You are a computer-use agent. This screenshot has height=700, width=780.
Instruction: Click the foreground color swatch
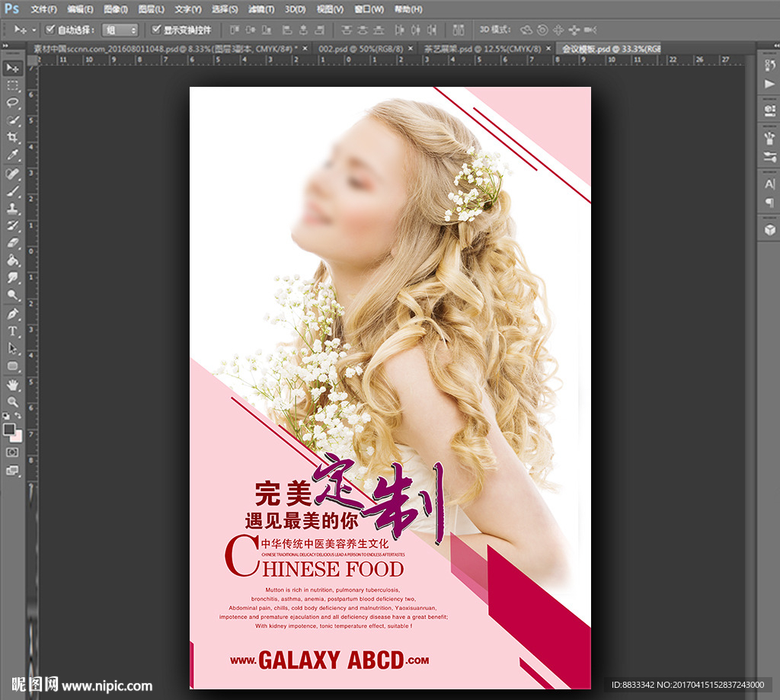coord(10,429)
